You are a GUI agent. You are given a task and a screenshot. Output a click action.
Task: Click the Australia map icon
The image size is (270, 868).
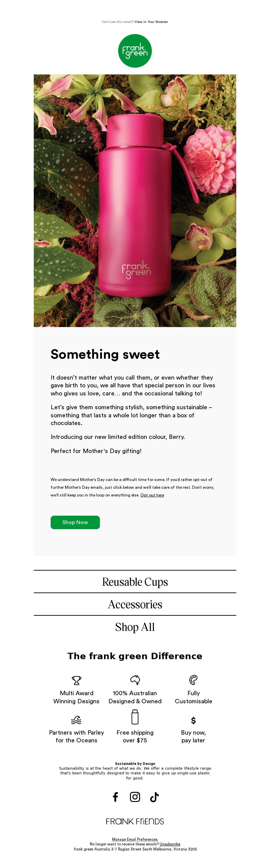135,680
